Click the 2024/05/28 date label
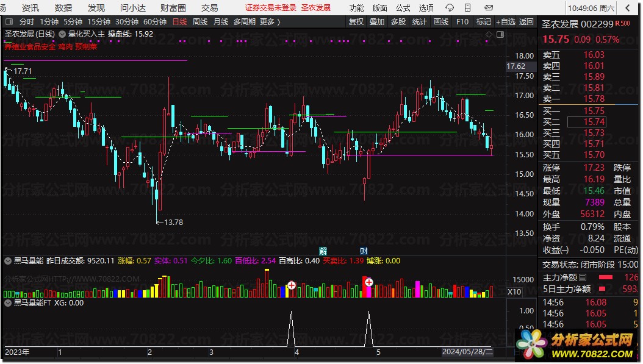This screenshot has width=643, height=364. point(467,352)
